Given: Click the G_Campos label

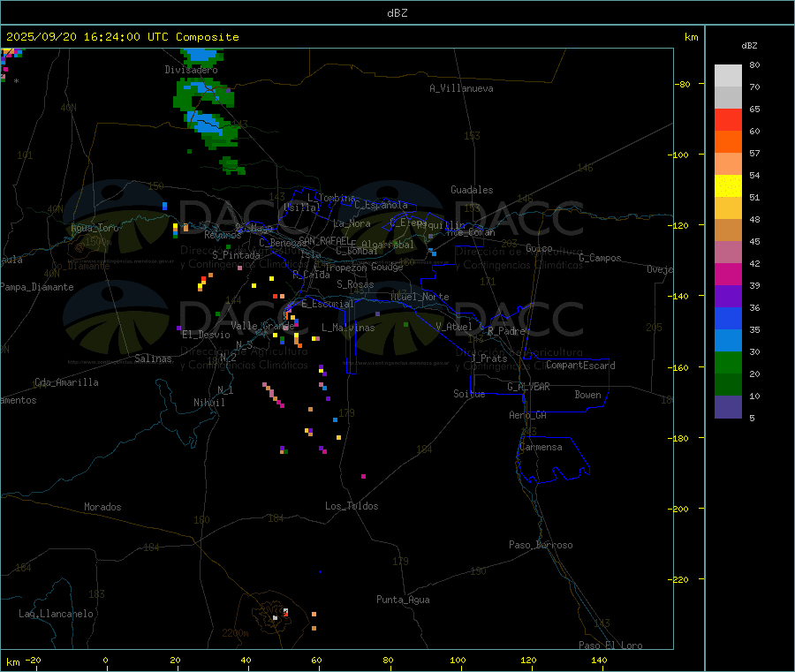Looking at the screenshot, I should point(600,258).
